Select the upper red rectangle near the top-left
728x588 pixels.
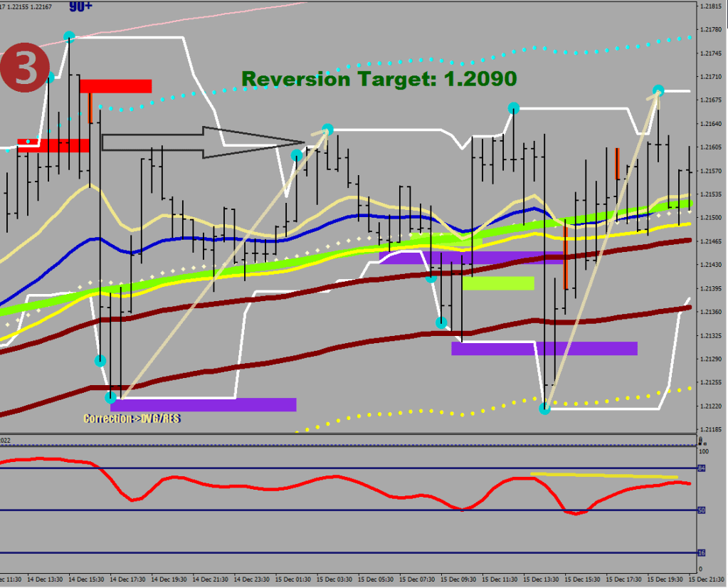(116, 86)
